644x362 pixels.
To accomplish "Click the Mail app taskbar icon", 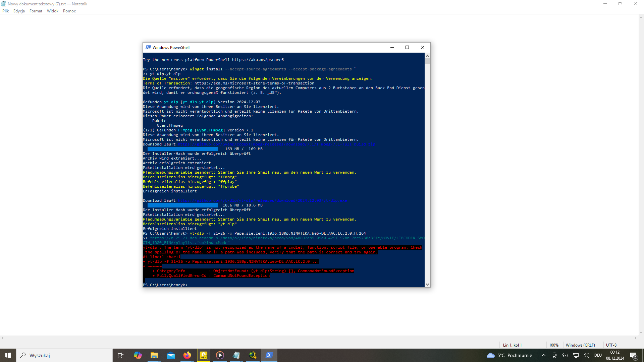I will tap(170, 355).
